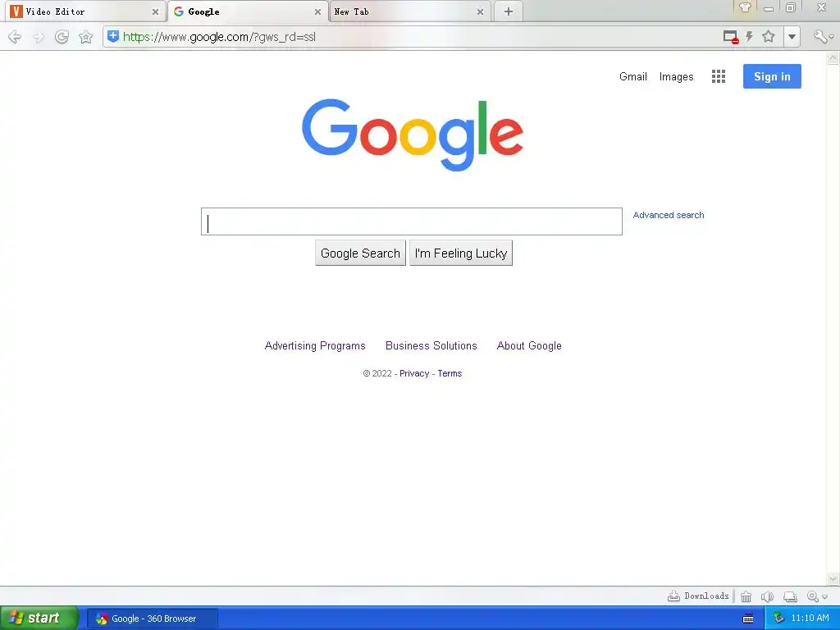Click the Google logo

(x=413, y=135)
